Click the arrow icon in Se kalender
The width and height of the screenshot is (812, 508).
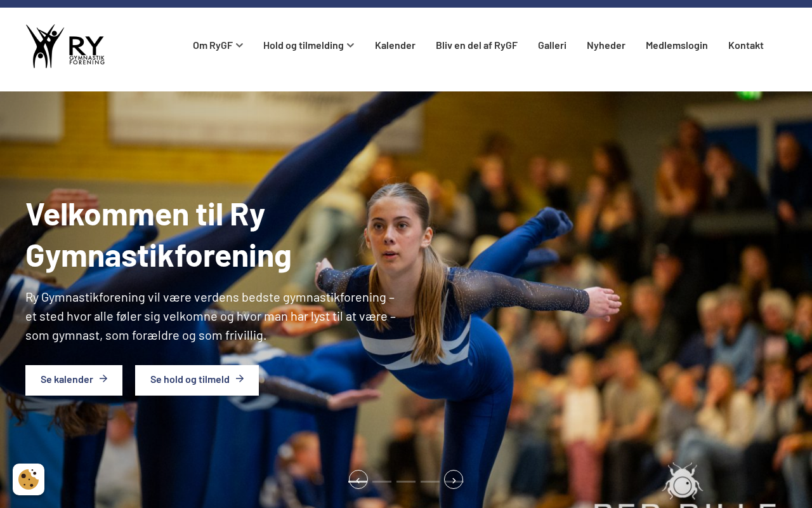103,378
